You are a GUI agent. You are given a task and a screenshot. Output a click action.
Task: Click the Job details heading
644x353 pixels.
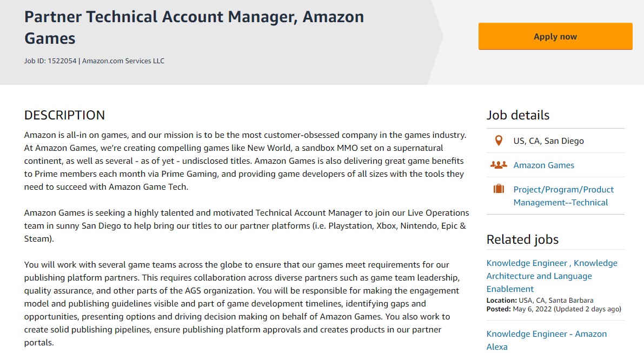point(518,115)
